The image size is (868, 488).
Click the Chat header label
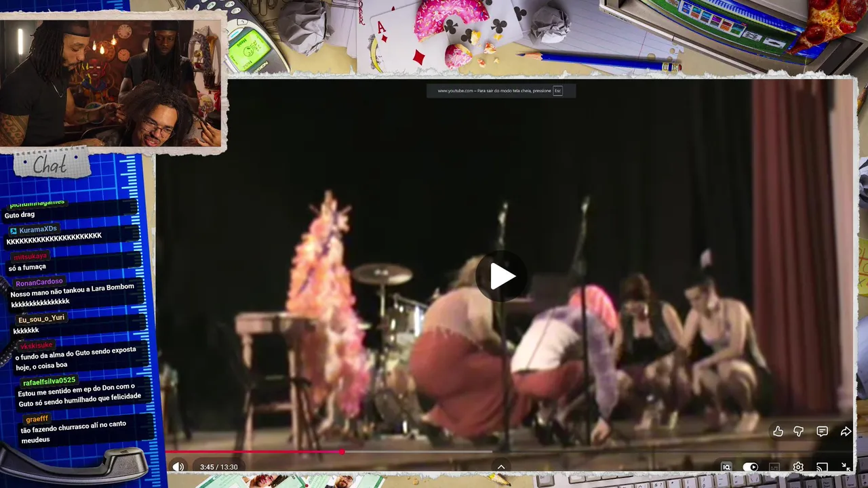50,165
